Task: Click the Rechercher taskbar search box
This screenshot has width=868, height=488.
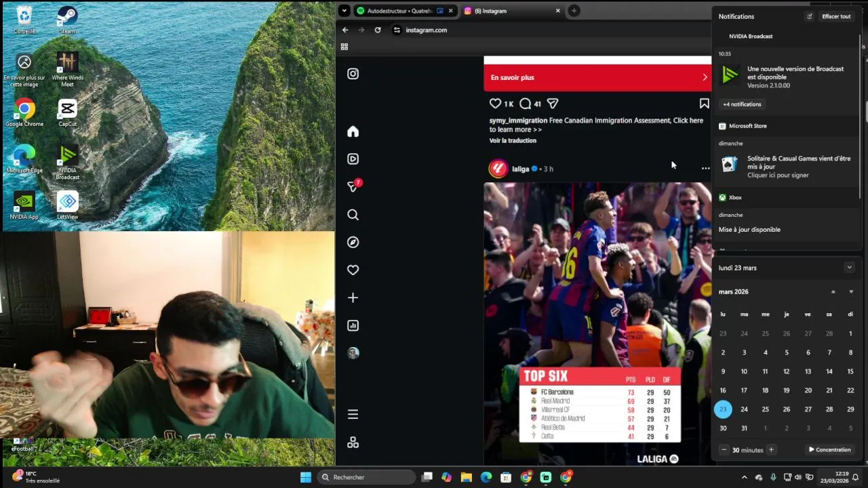Action: tap(366, 477)
